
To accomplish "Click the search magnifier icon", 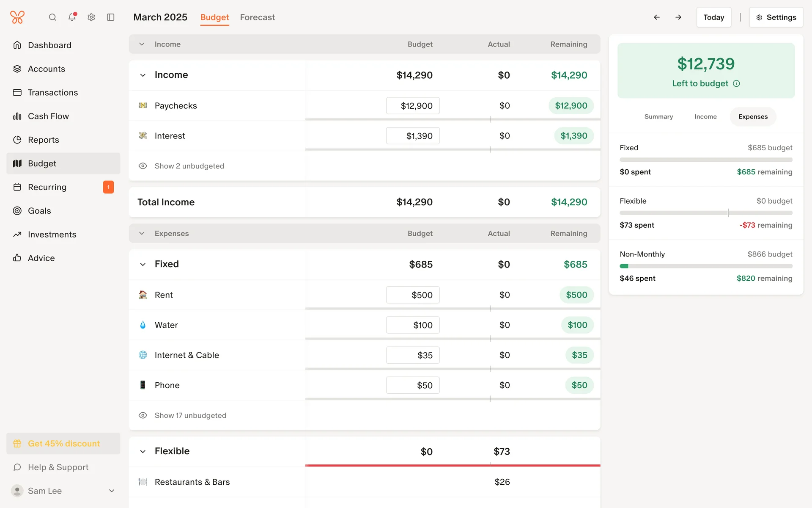I will coord(52,17).
